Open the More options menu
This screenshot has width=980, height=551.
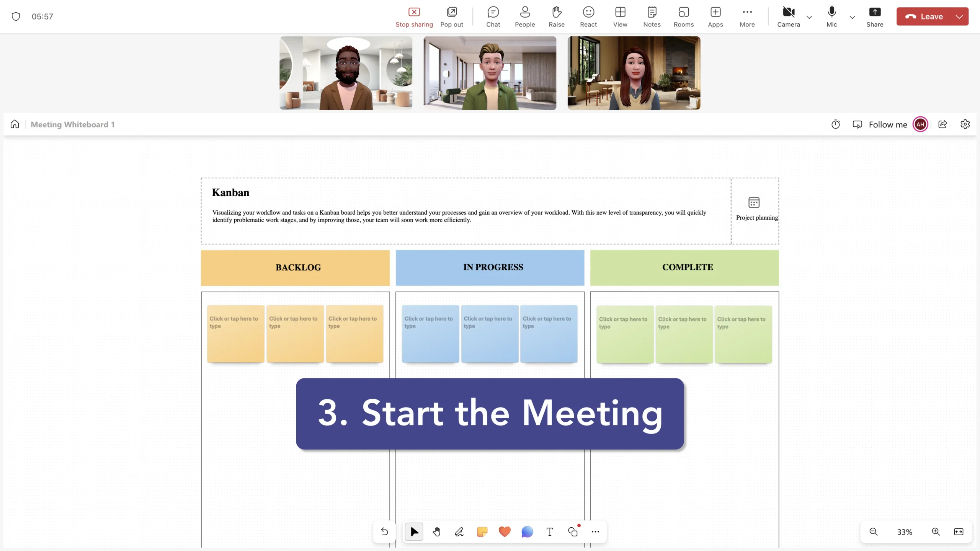(747, 16)
